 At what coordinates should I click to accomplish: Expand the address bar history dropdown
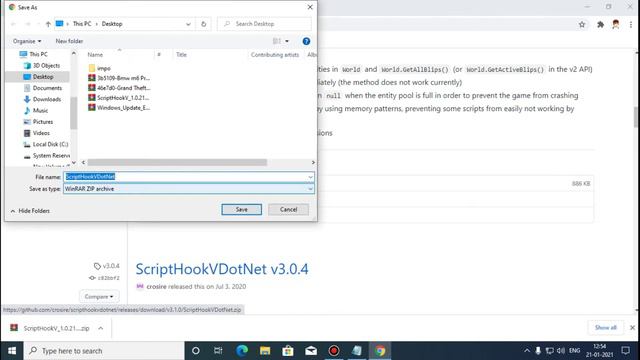pos(188,24)
